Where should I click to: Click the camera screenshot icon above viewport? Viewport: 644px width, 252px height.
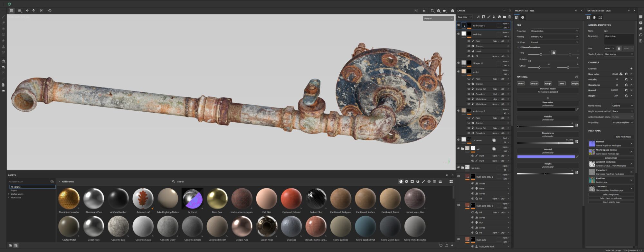[452, 11]
